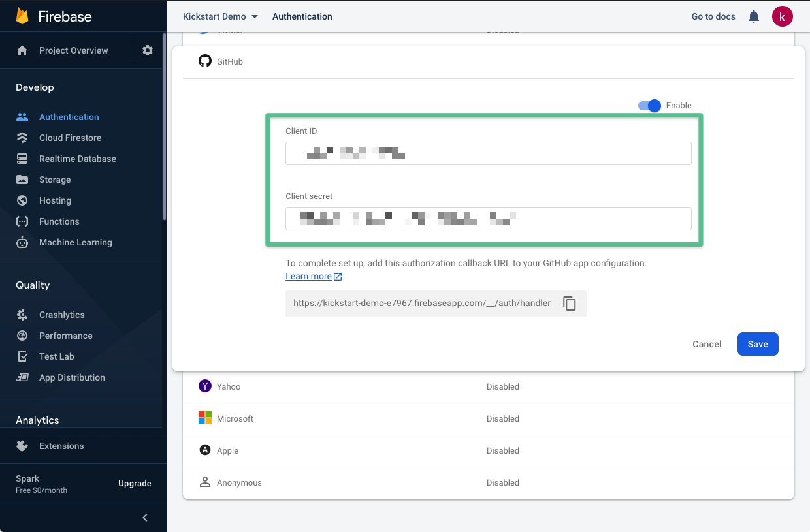Image resolution: width=810 pixels, height=532 pixels.
Task: Click Go to docs link
Action: pos(713,16)
